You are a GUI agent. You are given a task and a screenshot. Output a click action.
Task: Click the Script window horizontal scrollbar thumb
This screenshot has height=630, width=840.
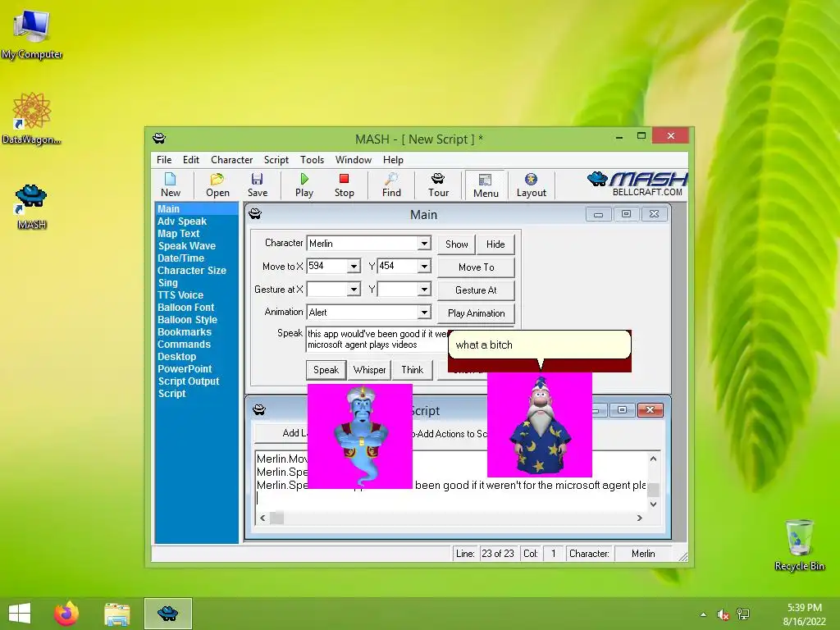click(276, 518)
